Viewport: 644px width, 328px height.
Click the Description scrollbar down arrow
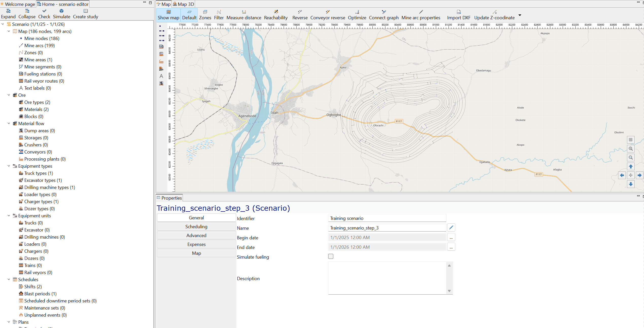[x=449, y=291]
